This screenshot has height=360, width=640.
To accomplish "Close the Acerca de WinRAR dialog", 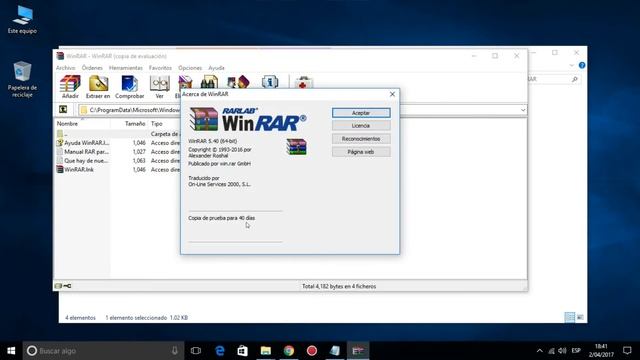I will pos(392,94).
